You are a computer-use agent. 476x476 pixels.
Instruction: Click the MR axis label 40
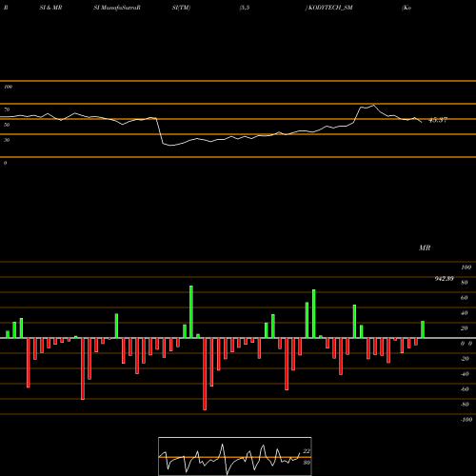pyautogui.click(x=465, y=313)
